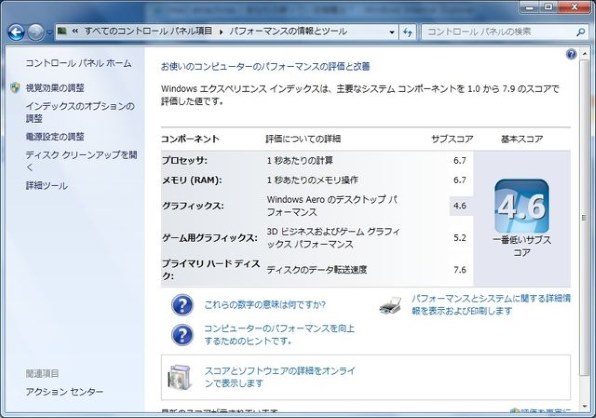596x418 pixels.
Task: Select the プロセッサ: row label
Action: pyautogui.click(x=185, y=161)
